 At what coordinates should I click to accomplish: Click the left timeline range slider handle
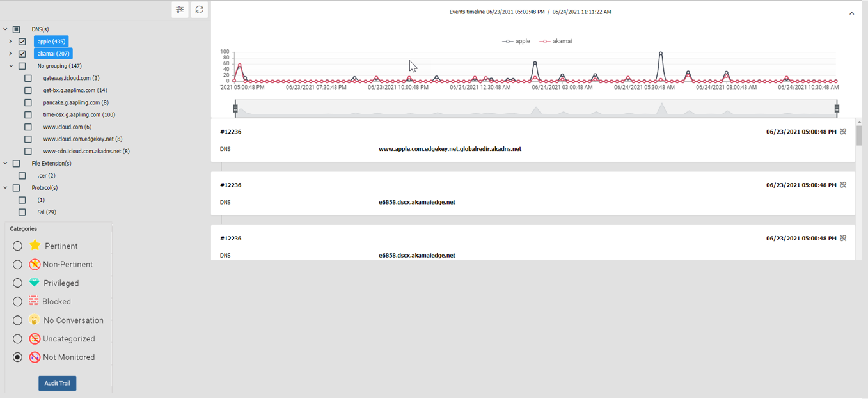coord(235,109)
